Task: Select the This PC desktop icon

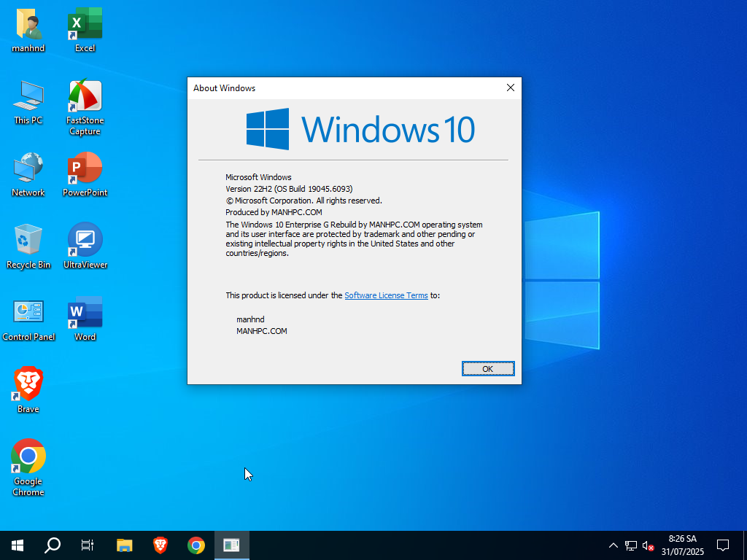Action: [28, 97]
